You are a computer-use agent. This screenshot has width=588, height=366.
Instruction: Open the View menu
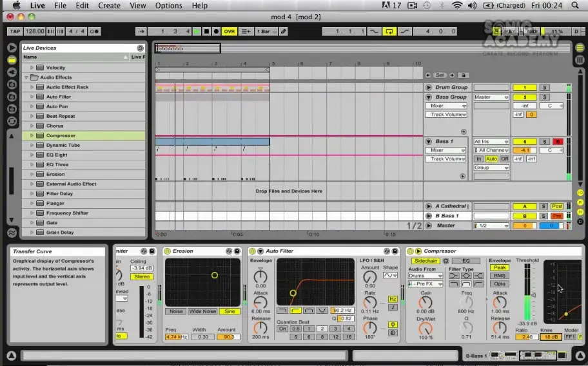(x=137, y=5)
